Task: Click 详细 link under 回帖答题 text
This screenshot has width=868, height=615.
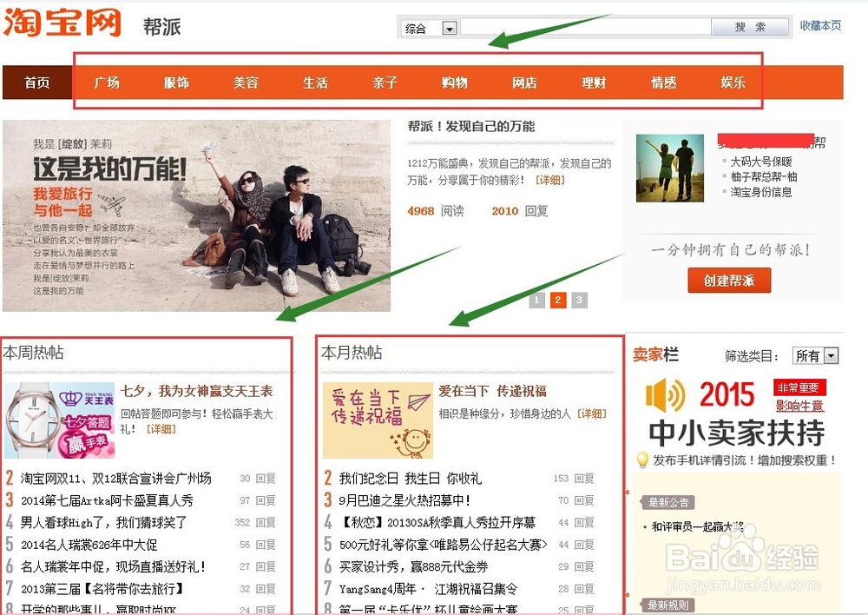Action: click(x=161, y=429)
